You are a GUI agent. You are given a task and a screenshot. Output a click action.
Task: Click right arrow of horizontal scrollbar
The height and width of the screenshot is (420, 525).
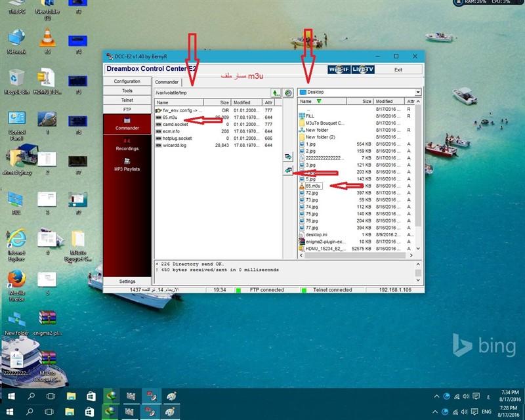411,255
